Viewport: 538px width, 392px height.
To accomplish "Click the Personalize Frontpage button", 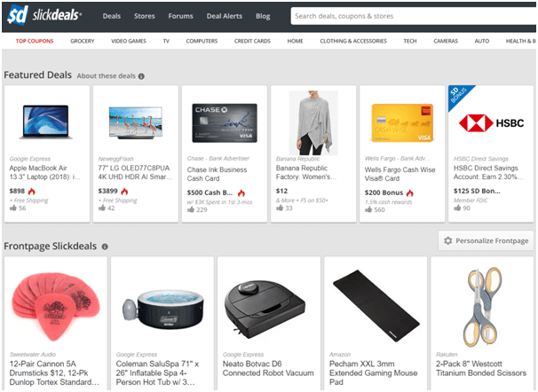I will [x=486, y=241].
